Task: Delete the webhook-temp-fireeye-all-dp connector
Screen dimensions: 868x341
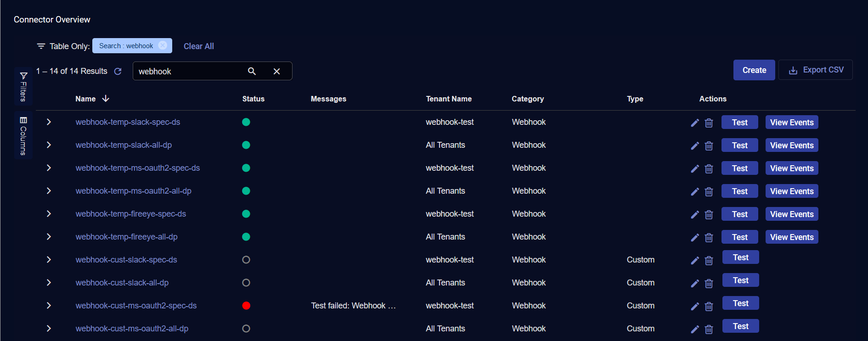Action: coord(709,237)
